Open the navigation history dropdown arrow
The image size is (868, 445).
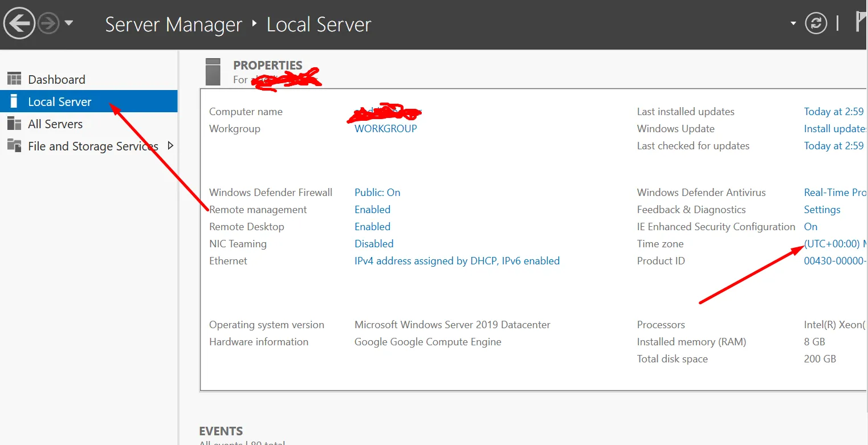coord(69,23)
